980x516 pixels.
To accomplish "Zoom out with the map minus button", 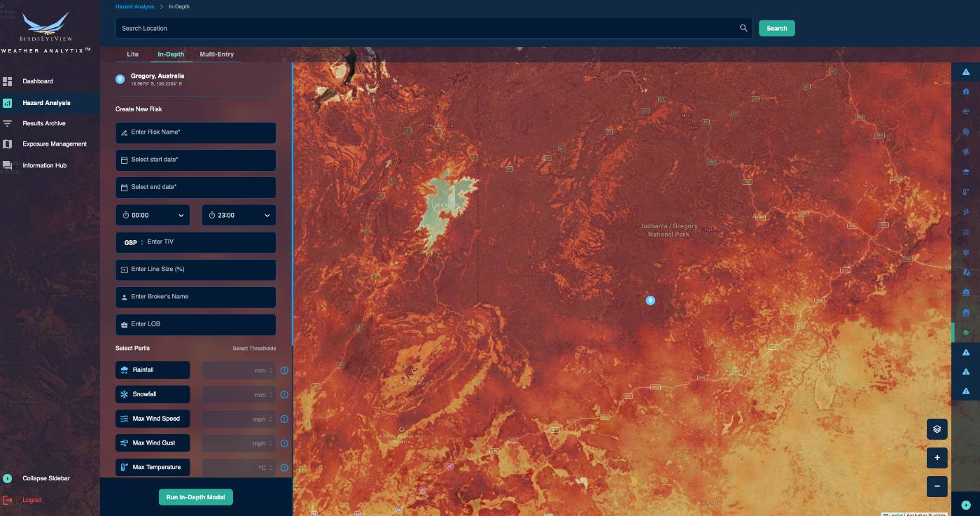I will [x=937, y=486].
